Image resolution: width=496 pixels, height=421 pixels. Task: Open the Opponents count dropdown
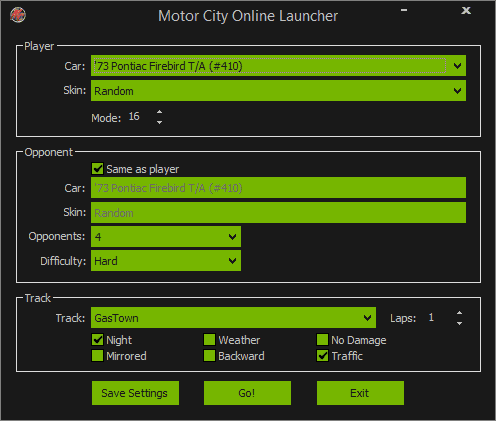pos(166,237)
